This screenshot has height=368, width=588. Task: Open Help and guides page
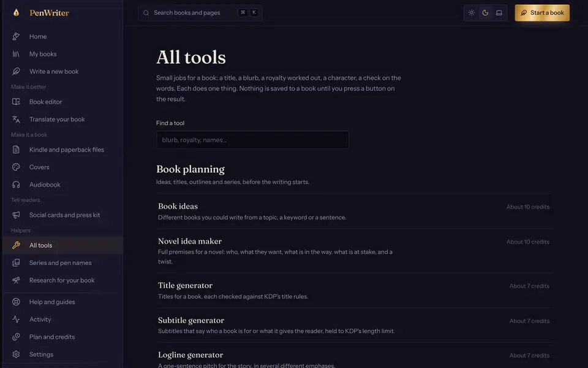(62, 302)
